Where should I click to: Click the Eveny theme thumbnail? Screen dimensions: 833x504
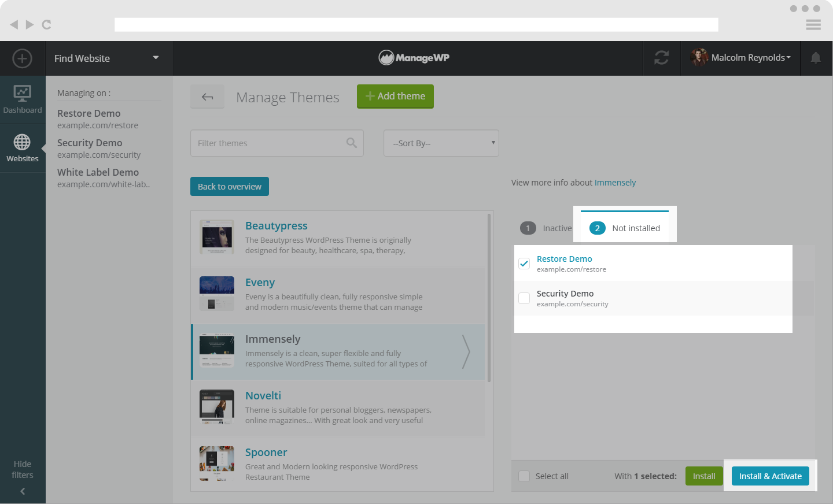[217, 294]
